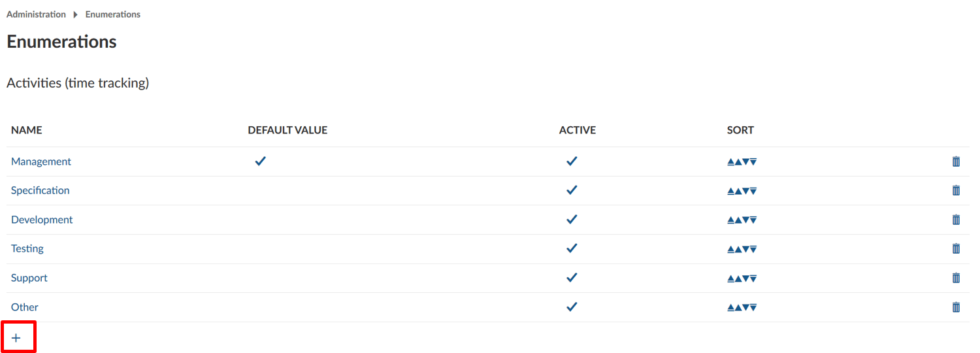This screenshot has height=353, width=980.
Task: Add a new activity with plus icon
Action: pos(16,338)
